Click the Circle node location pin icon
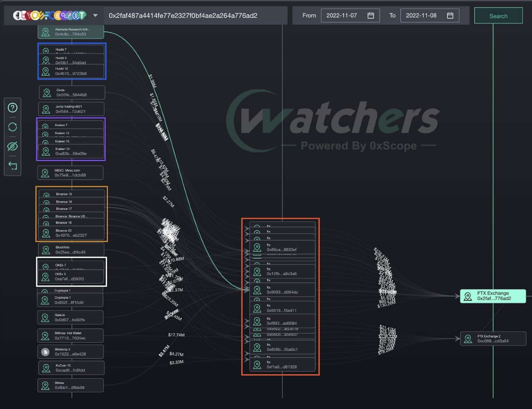Image resolution: width=532 pixels, height=409 pixels. (x=46, y=93)
